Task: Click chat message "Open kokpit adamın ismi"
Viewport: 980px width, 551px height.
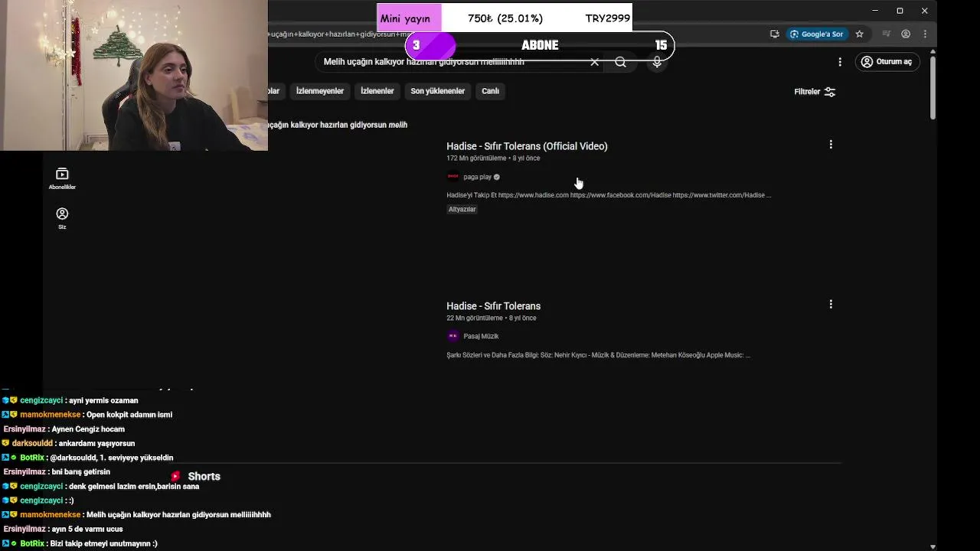Action: (x=129, y=415)
